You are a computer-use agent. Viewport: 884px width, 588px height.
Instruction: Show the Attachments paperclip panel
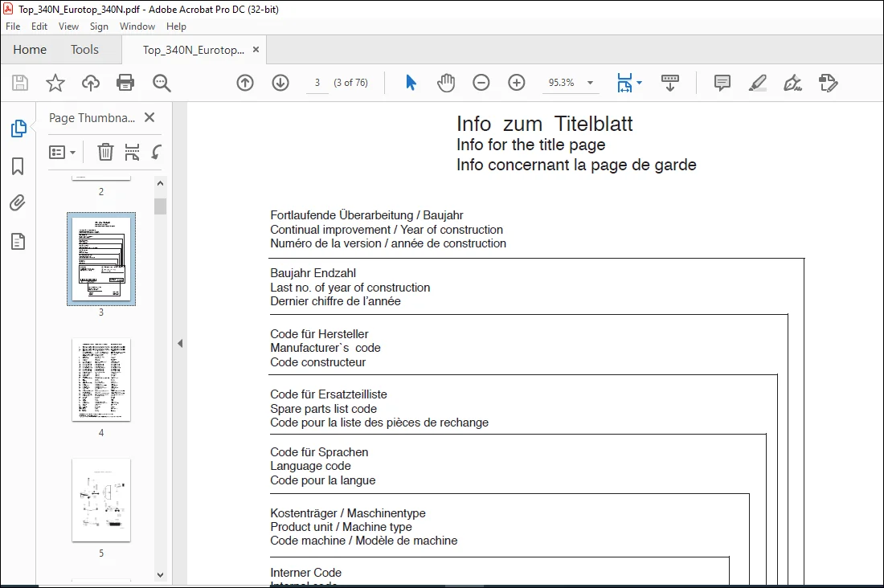coord(18,203)
